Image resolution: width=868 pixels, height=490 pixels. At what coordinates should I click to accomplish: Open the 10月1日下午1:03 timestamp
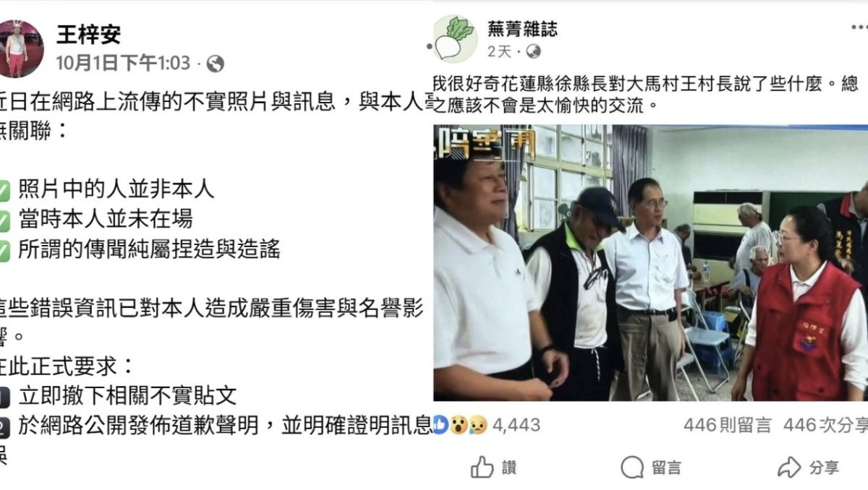pos(123,64)
